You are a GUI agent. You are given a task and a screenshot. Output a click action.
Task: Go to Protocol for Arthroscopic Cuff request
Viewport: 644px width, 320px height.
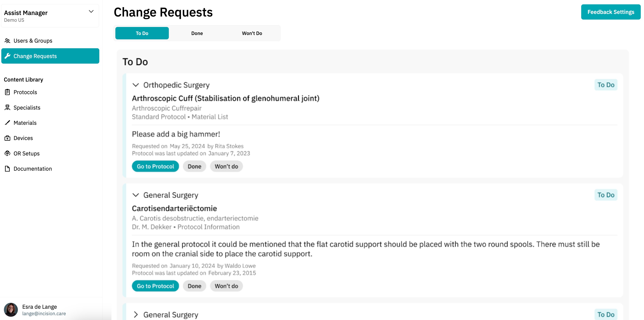coord(155,166)
